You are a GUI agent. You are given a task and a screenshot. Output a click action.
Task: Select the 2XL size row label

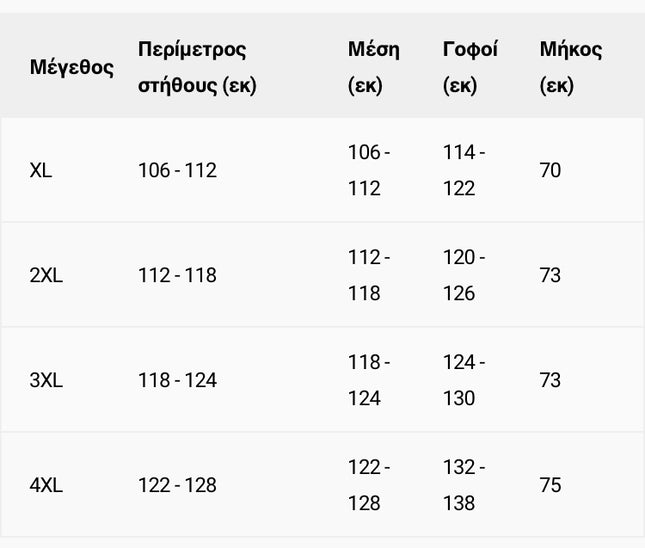[46, 276]
